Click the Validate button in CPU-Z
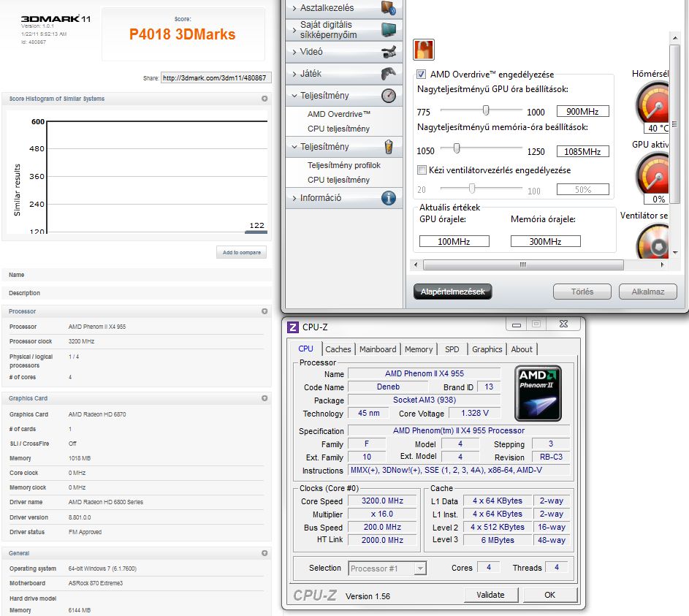Screen dimensions: 689x616 pos(491,595)
